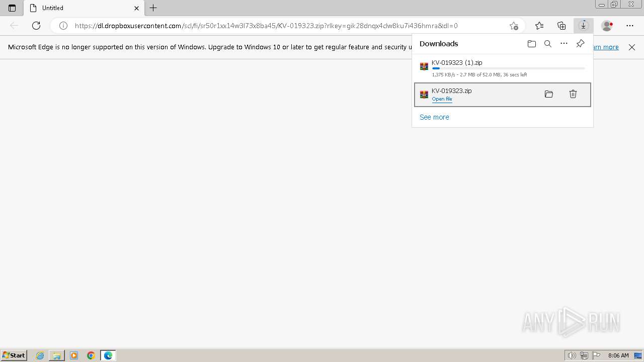View site information icon in address bar
The width and height of the screenshot is (644, 362).
(x=63, y=26)
